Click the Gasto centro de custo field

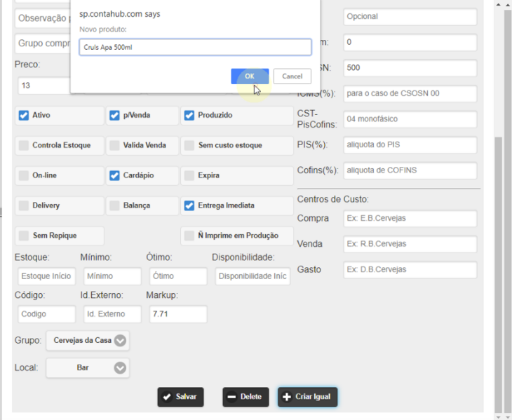tap(410, 269)
